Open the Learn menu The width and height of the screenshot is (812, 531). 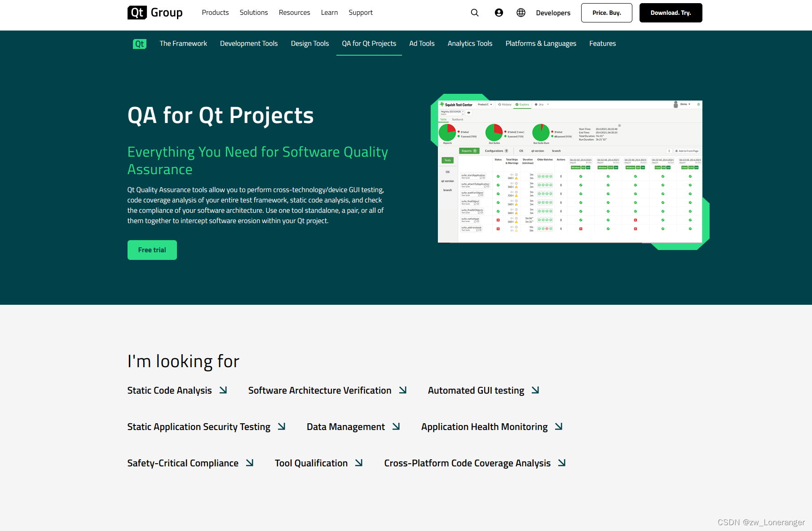(x=329, y=13)
